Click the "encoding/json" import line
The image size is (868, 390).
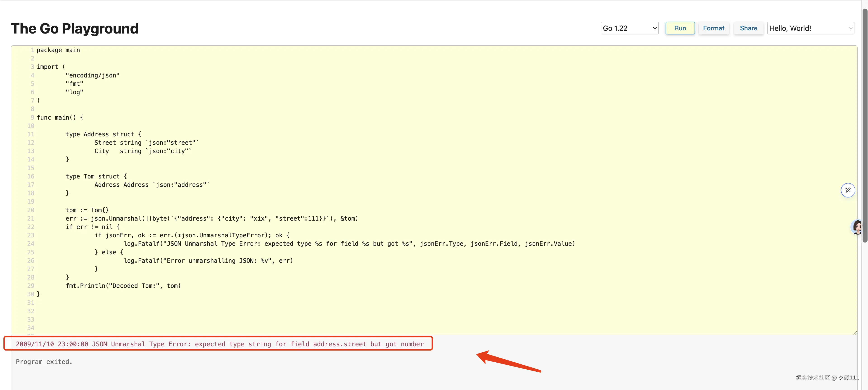point(92,75)
